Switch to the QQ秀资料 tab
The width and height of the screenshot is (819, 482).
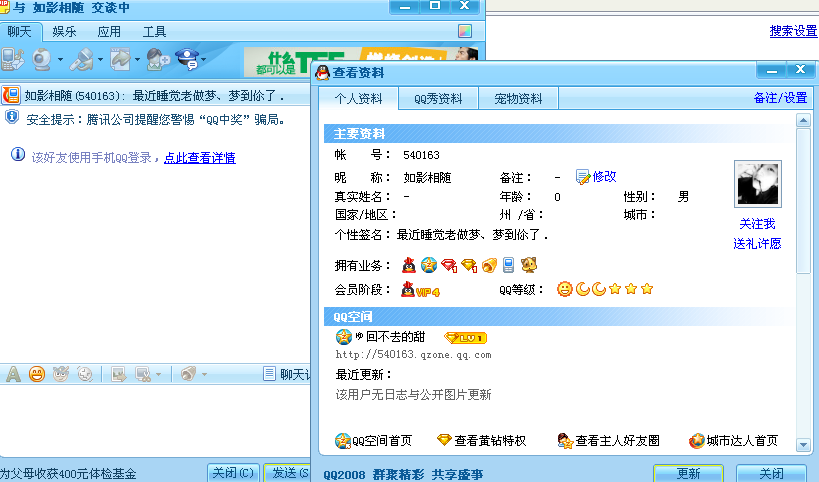(x=438, y=99)
